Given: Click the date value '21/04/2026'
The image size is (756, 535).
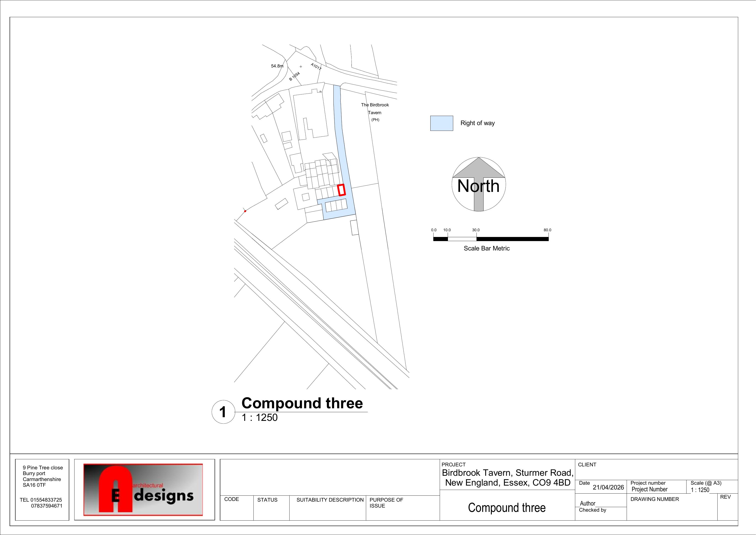Looking at the screenshot, I should point(608,487).
